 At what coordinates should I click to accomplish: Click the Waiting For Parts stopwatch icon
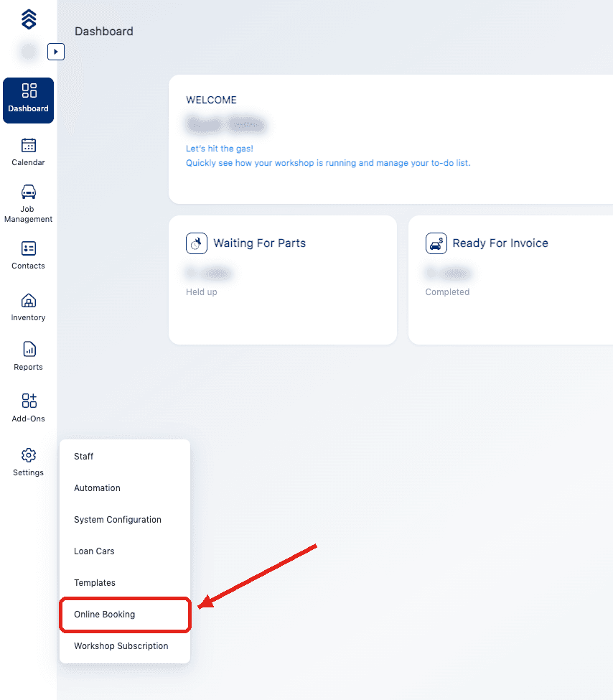[197, 243]
